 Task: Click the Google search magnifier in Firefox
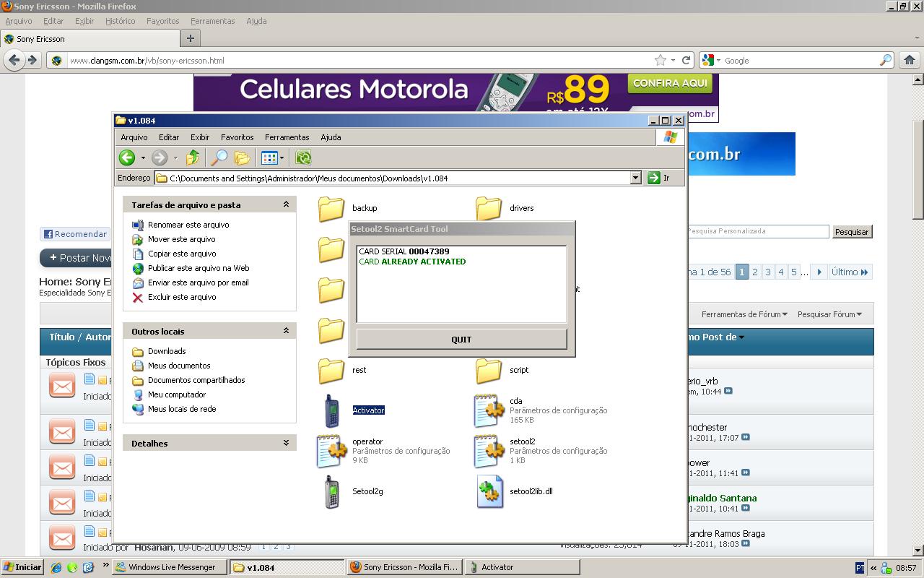pyautogui.click(x=885, y=61)
